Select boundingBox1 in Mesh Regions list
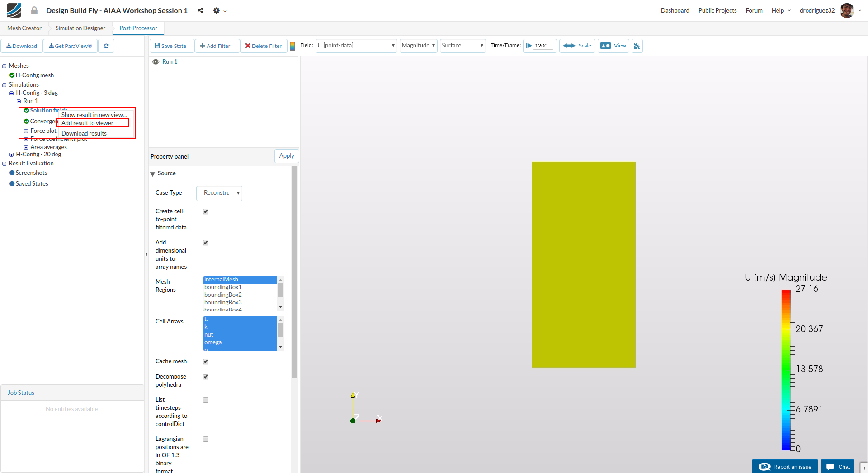Viewport: 868px width, 473px height. (x=240, y=287)
